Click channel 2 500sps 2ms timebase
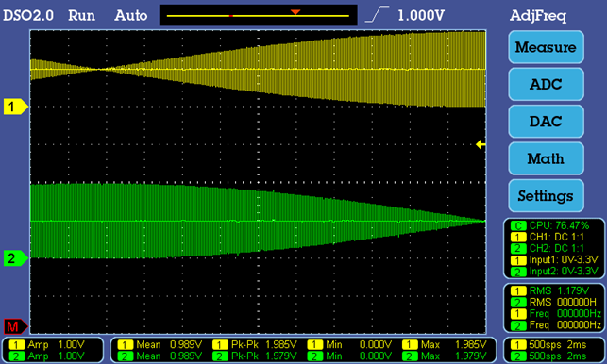 (x=558, y=356)
